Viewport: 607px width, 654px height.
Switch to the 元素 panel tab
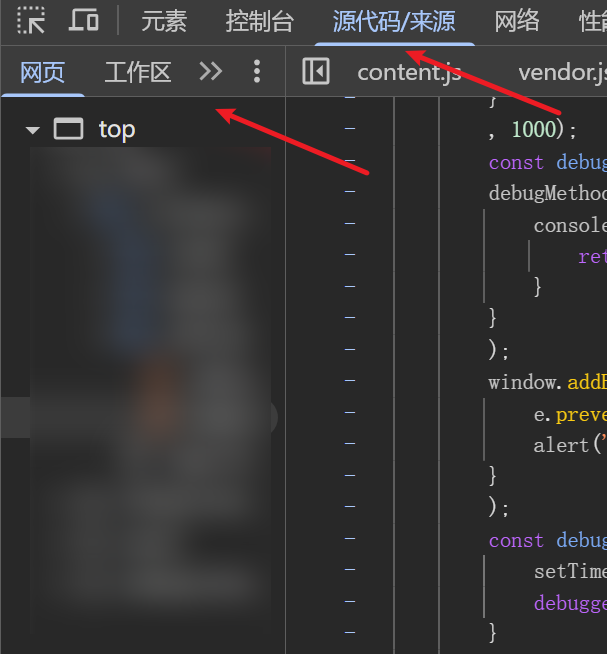coord(164,20)
